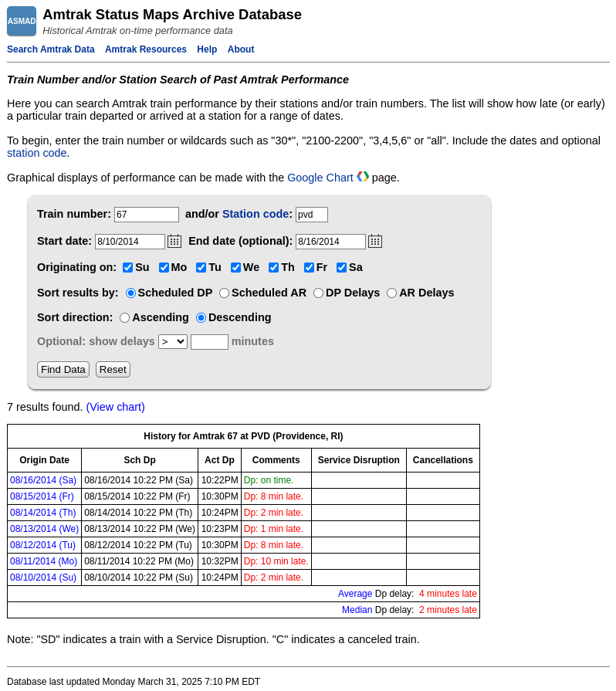Open the Google Chart page link
Screen dimensions: 616x691
(x=320, y=178)
